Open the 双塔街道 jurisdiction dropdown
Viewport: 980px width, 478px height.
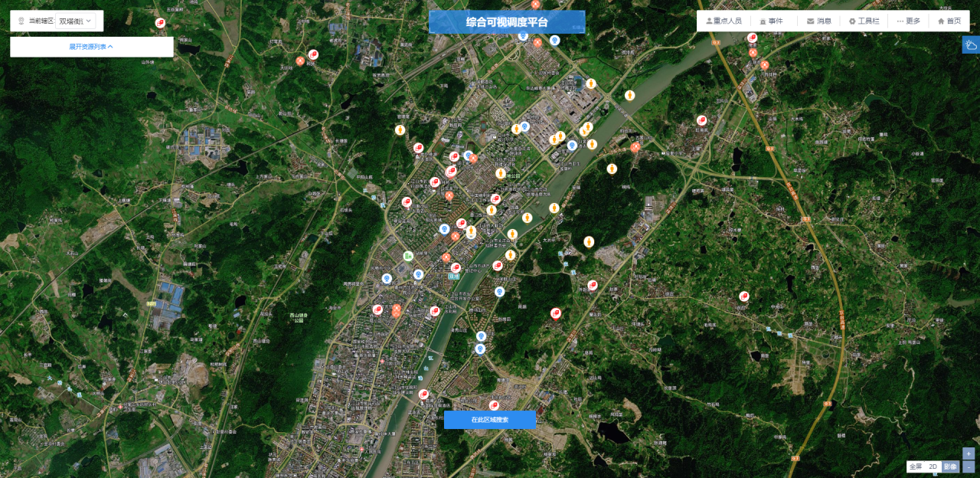coord(76,21)
